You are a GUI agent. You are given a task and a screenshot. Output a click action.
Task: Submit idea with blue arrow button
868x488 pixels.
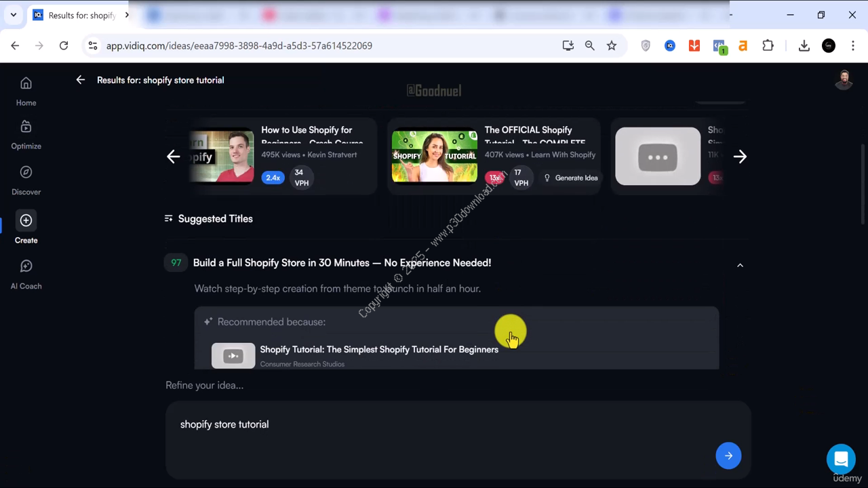click(728, 455)
